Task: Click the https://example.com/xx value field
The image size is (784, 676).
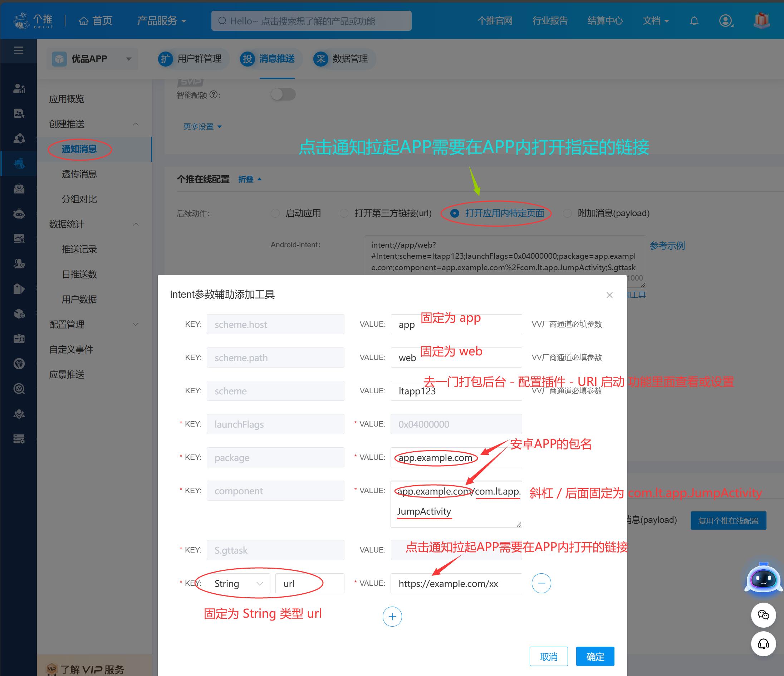Action: pos(456,583)
